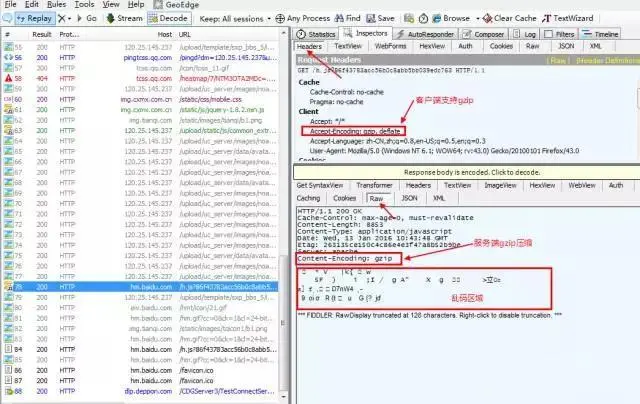Click the Browse toolbar button
The height and width of the screenshot is (404, 640).
point(451,18)
